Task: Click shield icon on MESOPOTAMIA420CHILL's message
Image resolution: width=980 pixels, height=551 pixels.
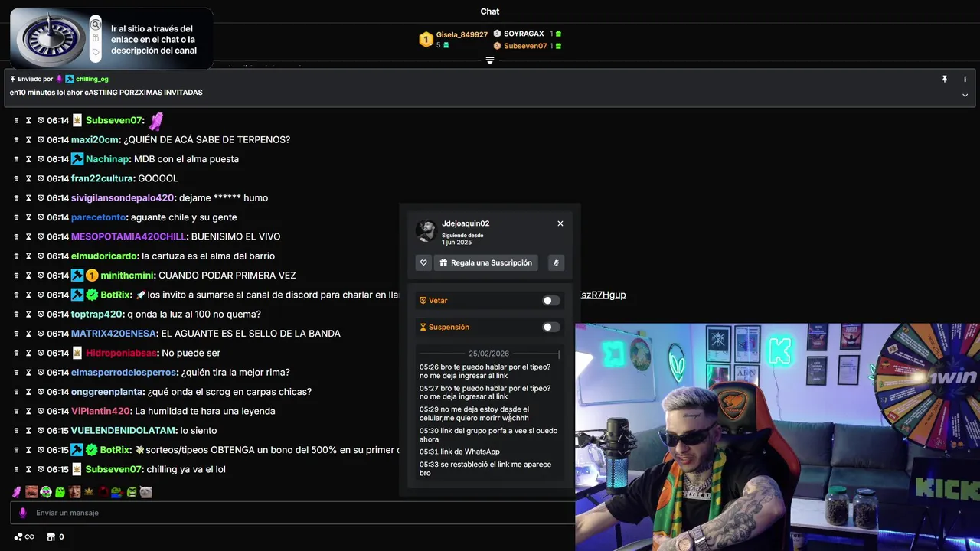Action: pyautogui.click(x=41, y=236)
